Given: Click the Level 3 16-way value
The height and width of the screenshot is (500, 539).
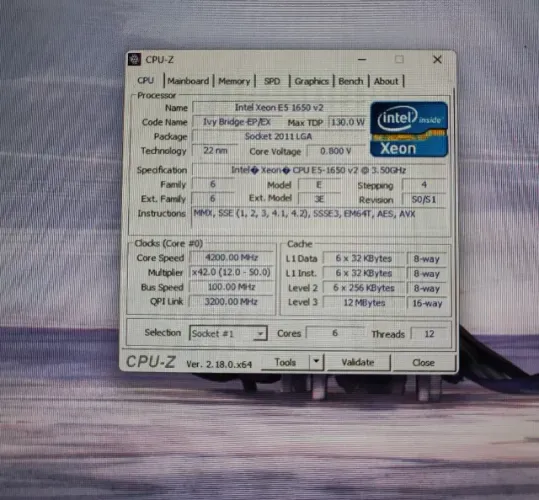Looking at the screenshot, I should pos(427,303).
